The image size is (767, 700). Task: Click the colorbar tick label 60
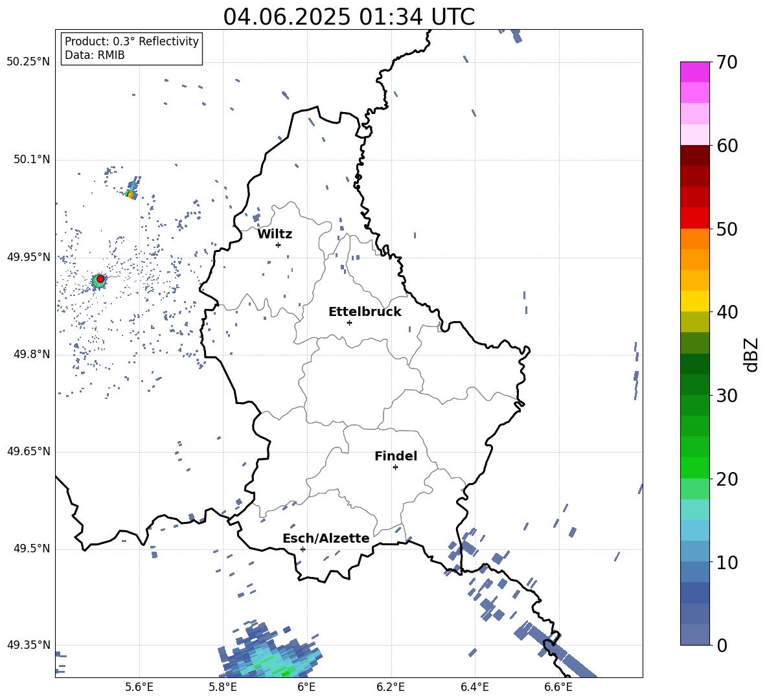point(727,146)
